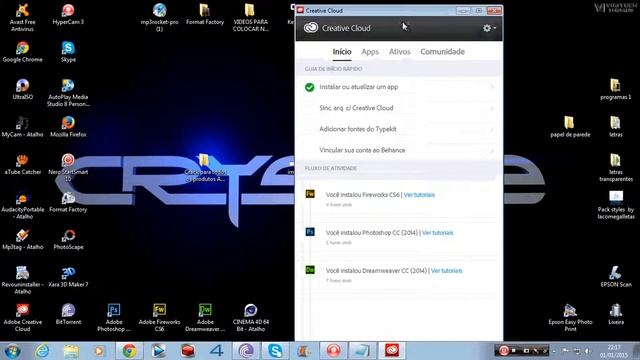The image size is (640, 360).
Task: Click the Dreamweaver Dw icon in activity feed
Action: coord(310,270)
